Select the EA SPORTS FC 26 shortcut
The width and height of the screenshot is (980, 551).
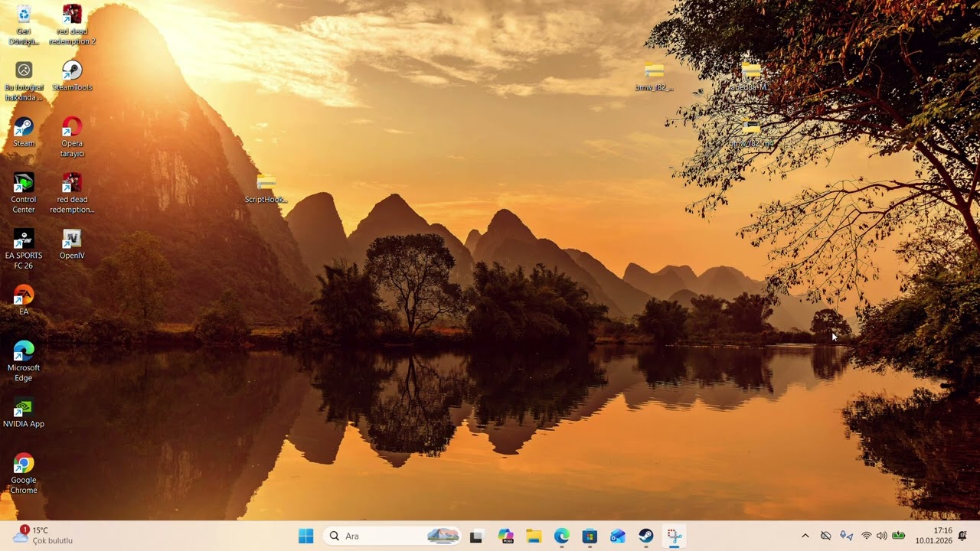pyautogui.click(x=24, y=249)
